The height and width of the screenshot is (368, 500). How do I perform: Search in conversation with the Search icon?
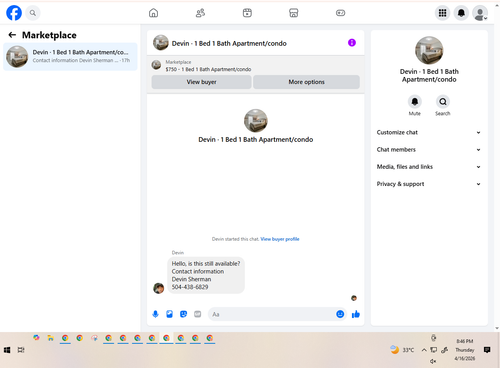(443, 102)
